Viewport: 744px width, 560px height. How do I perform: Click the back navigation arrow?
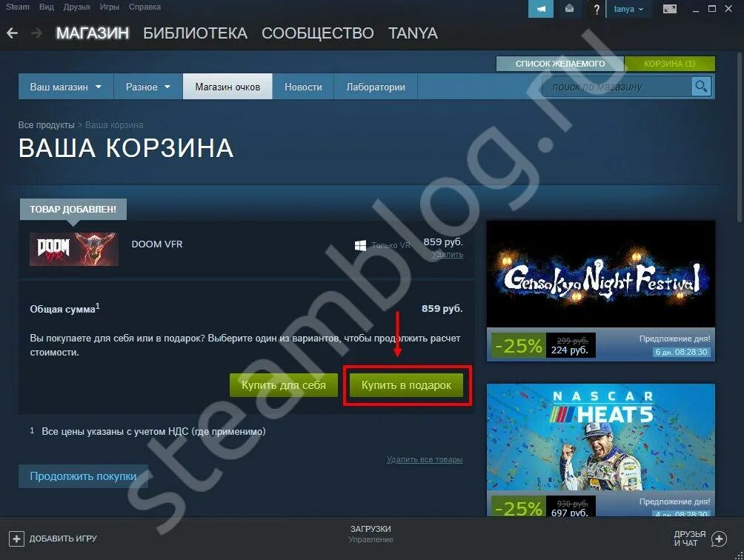(x=12, y=33)
